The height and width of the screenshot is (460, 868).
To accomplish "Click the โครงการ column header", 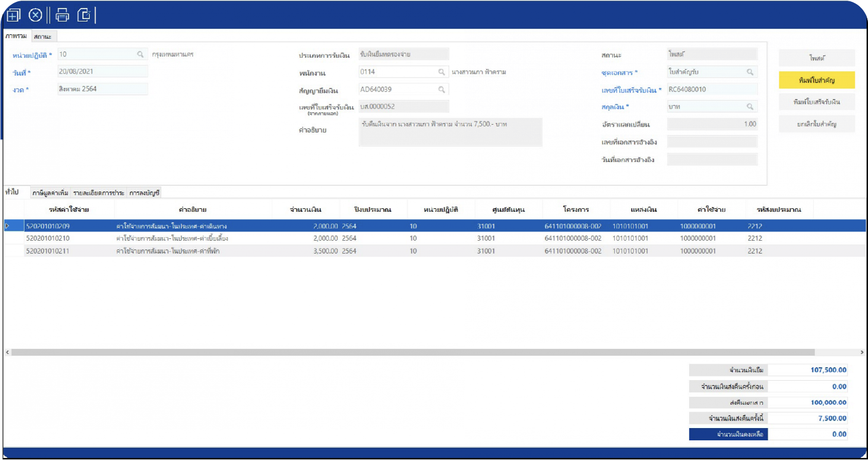I will [576, 209].
